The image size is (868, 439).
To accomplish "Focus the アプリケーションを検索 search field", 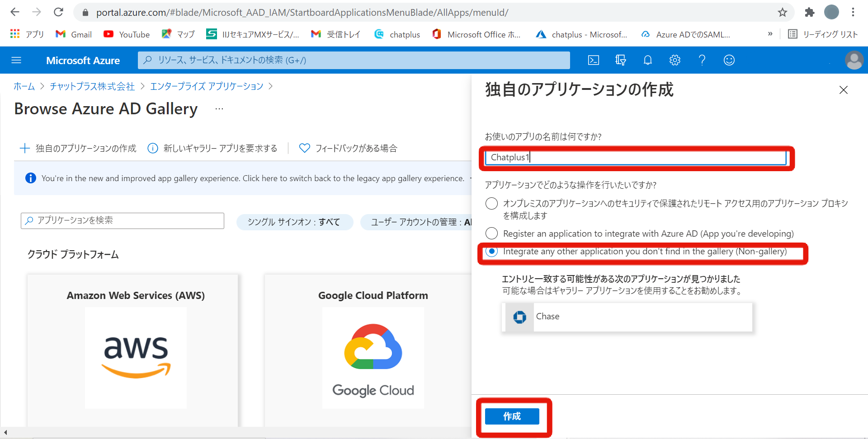I will tap(123, 220).
